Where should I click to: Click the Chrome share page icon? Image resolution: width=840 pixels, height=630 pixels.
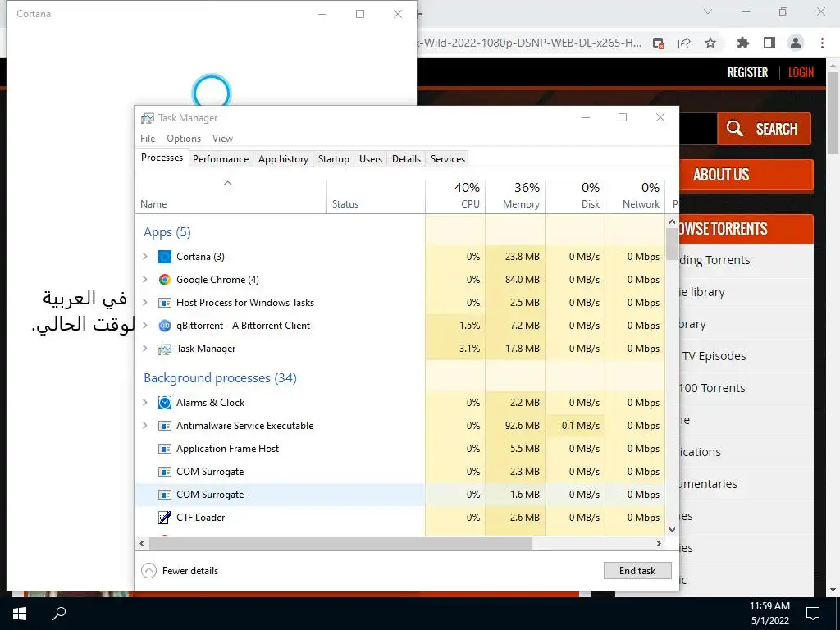coord(684,43)
